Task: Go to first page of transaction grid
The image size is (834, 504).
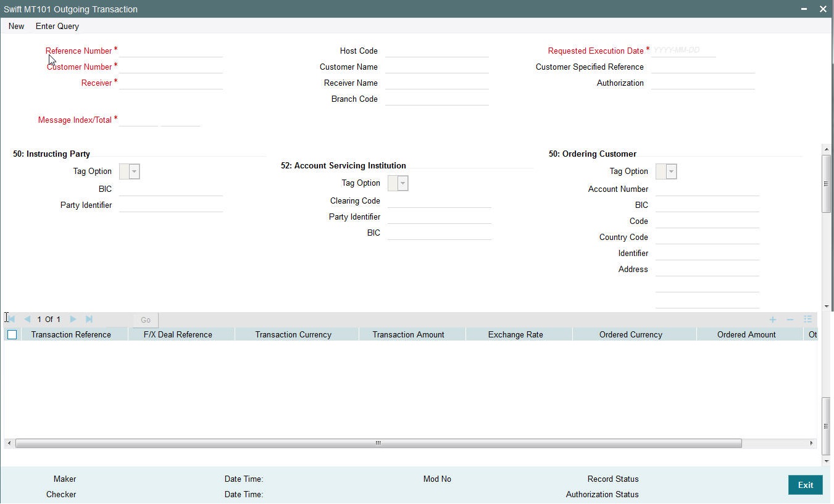Action: coord(10,319)
